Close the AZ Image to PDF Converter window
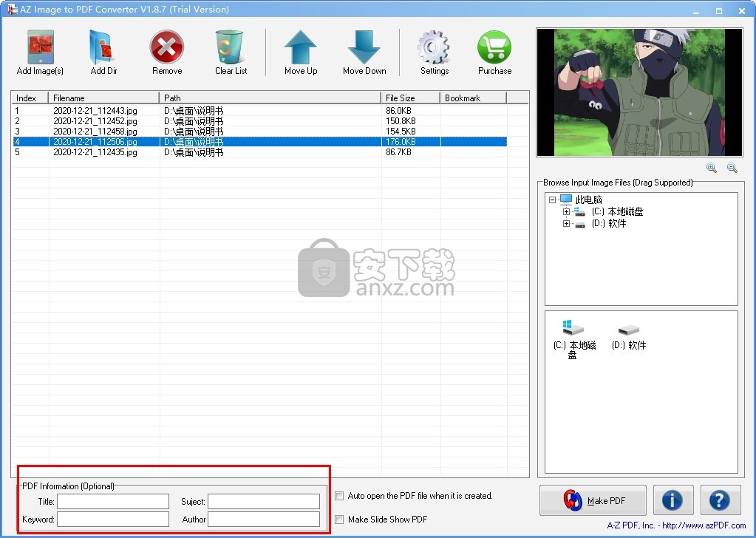Viewport: 756px width, 538px height. (x=741, y=10)
